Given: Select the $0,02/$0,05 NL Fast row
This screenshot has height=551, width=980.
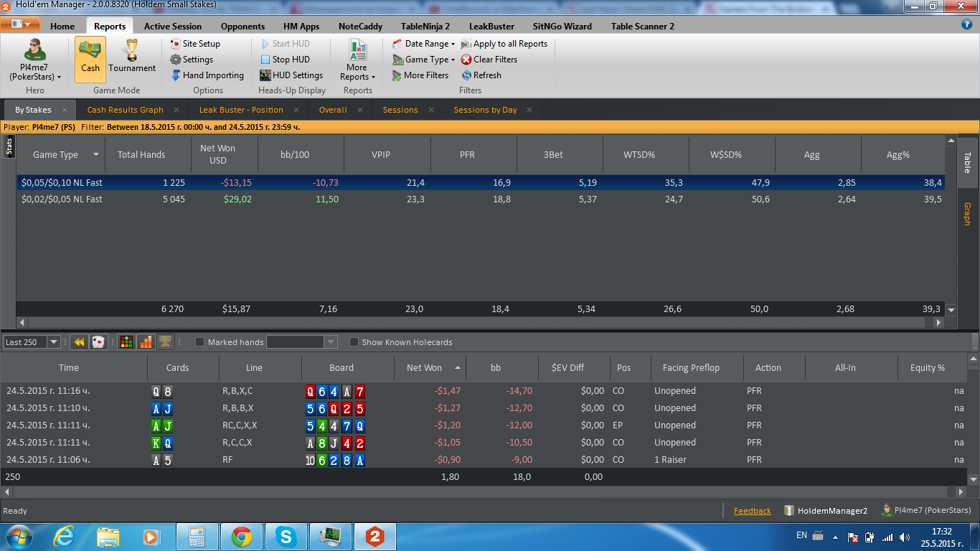Looking at the screenshot, I should (481, 199).
